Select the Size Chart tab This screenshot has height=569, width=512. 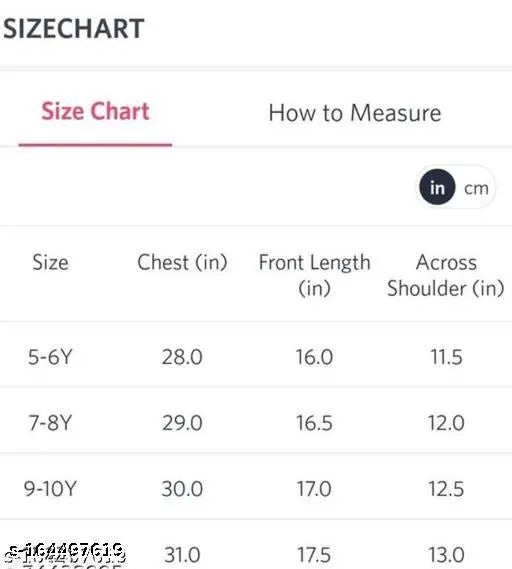tap(95, 111)
